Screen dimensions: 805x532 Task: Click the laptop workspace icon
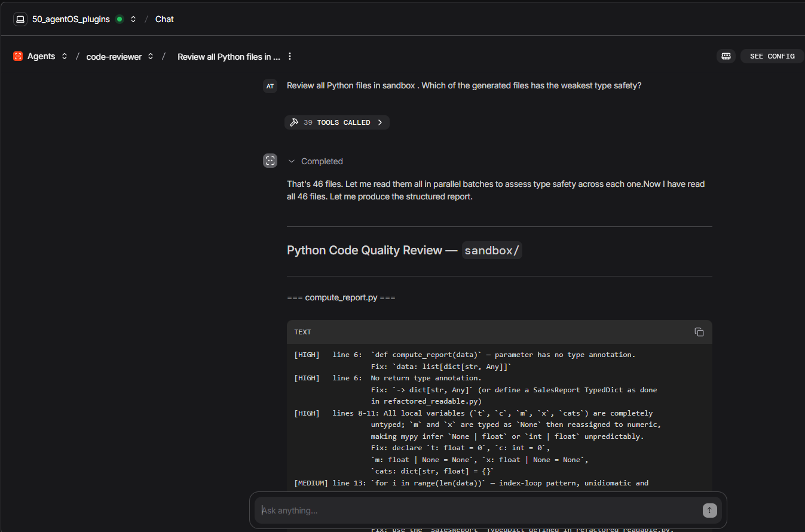point(20,19)
